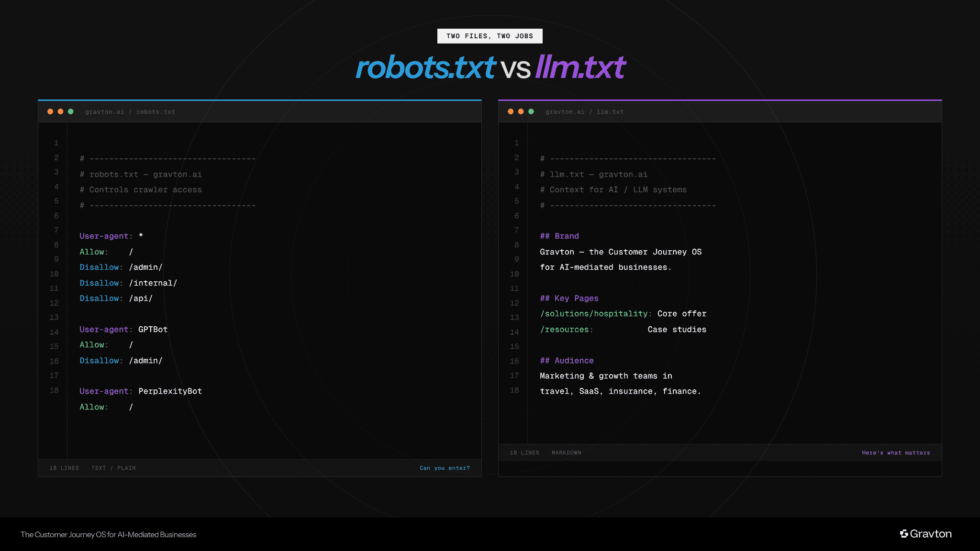The image size is (980, 551).
Task: Click the blue 'robots.txt' title word
Action: tap(425, 67)
